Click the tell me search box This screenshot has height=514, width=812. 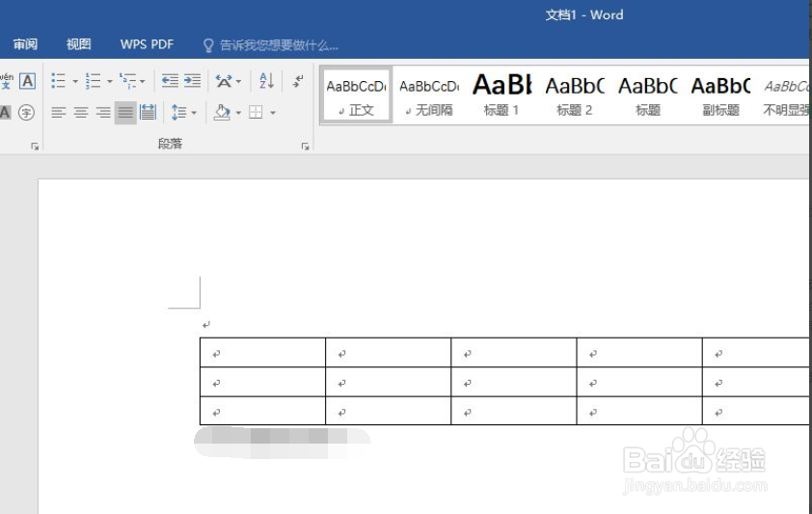[279, 45]
